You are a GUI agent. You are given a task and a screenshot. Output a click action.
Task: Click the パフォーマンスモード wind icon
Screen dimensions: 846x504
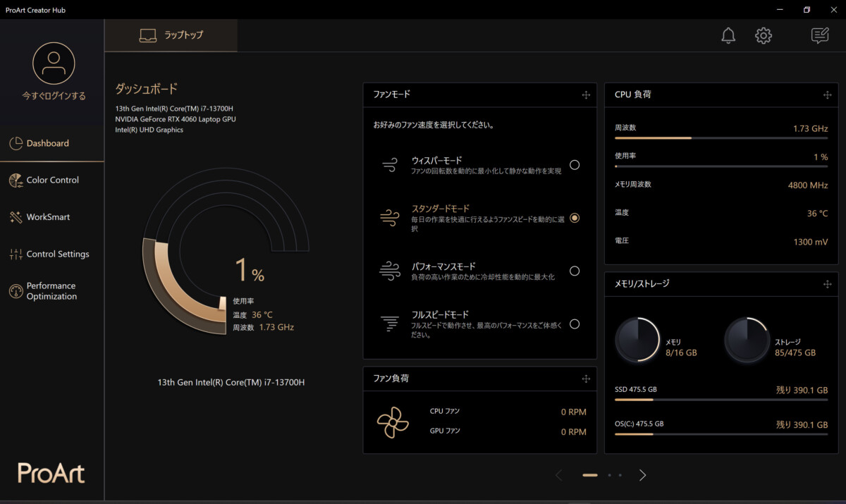390,271
